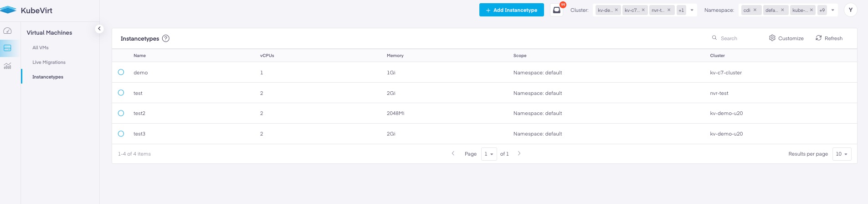The width and height of the screenshot is (868, 204).
Task: Select the test3 instancetype radio button
Action: (x=121, y=134)
